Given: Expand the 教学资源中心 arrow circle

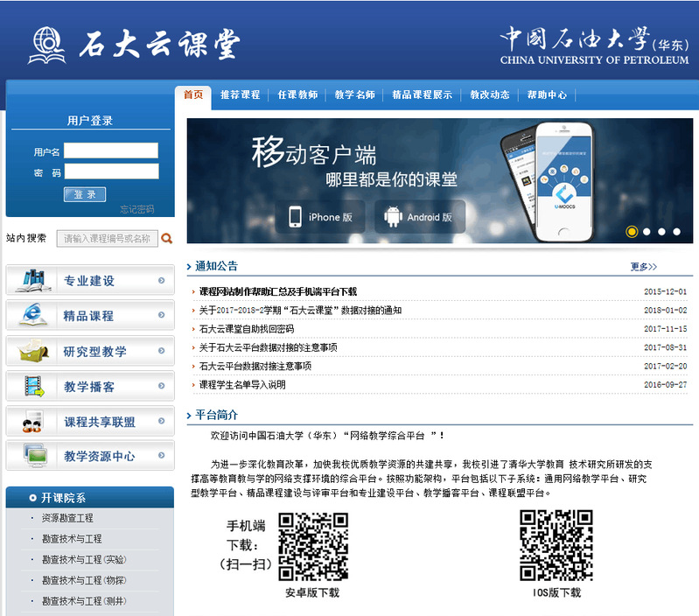Looking at the screenshot, I should [161, 455].
